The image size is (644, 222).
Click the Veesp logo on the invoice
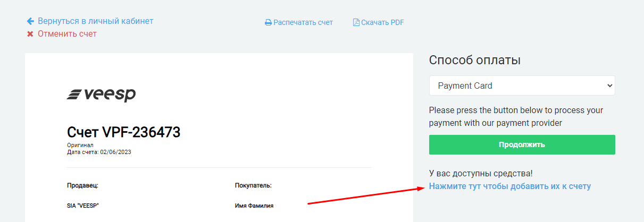coord(101,95)
